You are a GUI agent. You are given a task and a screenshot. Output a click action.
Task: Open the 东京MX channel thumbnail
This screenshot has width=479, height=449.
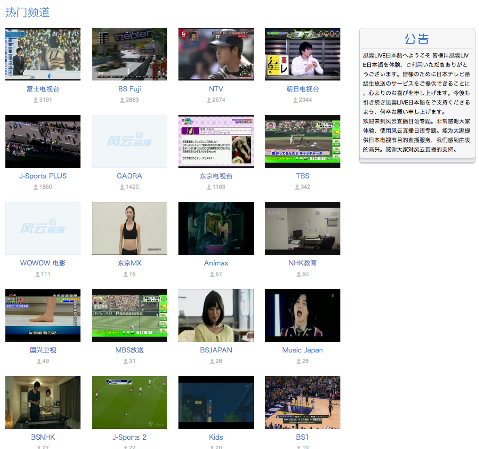[129, 228]
